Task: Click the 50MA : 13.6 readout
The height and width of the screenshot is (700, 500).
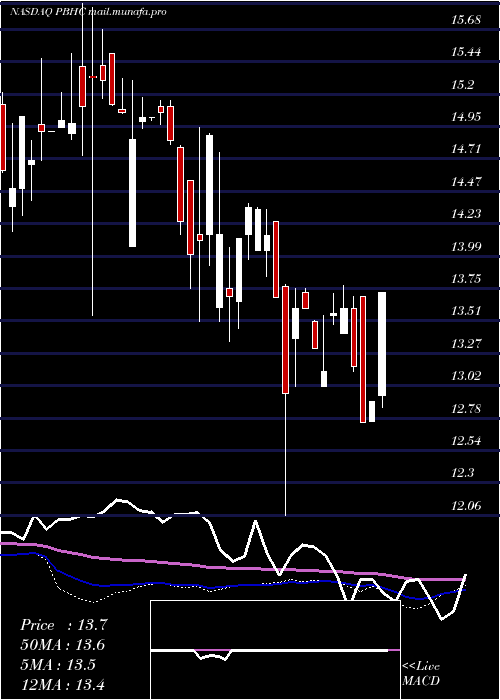Action: [x=62, y=645]
